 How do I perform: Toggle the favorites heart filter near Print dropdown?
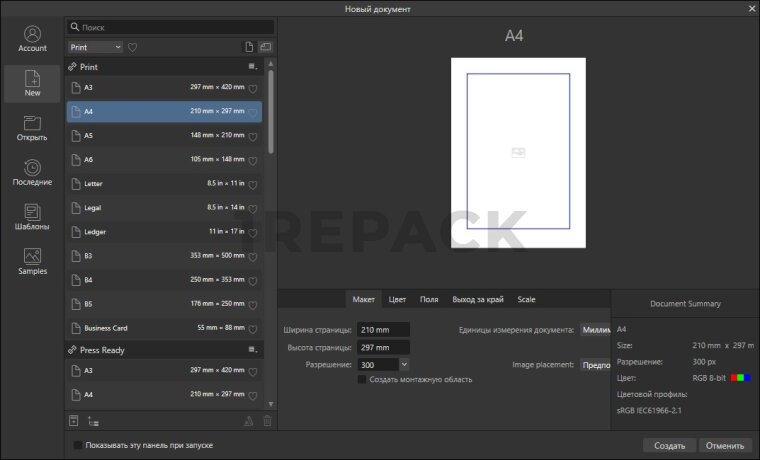tap(132, 47)
